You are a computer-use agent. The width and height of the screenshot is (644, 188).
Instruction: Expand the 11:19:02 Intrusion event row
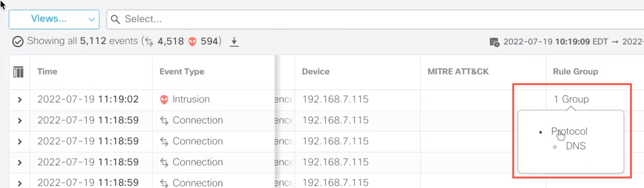[x=20, y=100]
